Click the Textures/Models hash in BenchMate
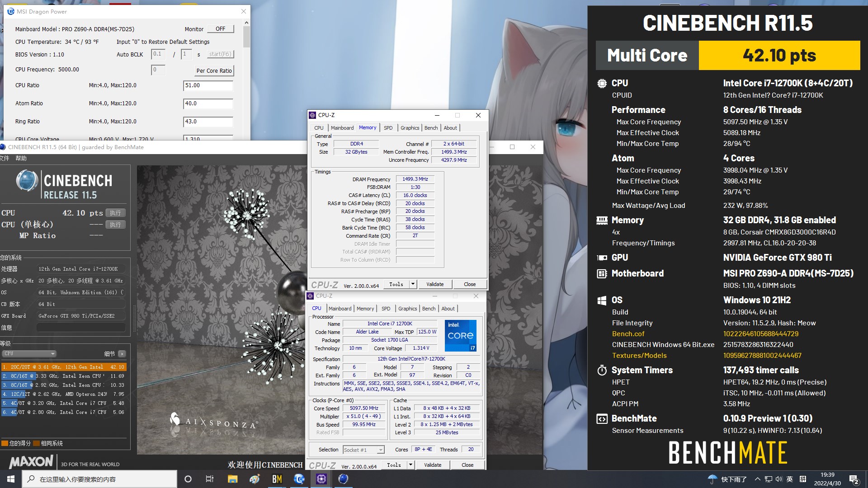Viewport: 868px width, 488px height. pyautogui.click(x=762, y=356)
